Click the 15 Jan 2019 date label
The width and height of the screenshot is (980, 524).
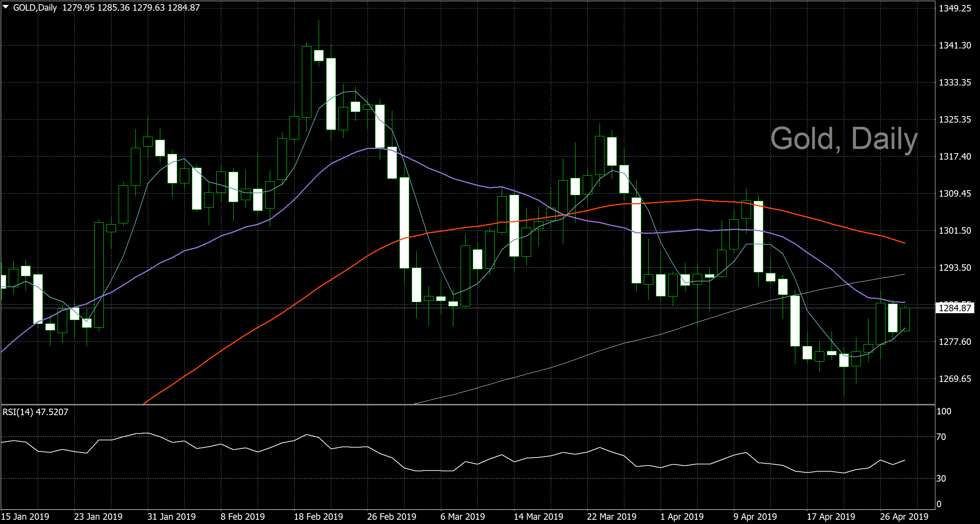click(25, 517)
